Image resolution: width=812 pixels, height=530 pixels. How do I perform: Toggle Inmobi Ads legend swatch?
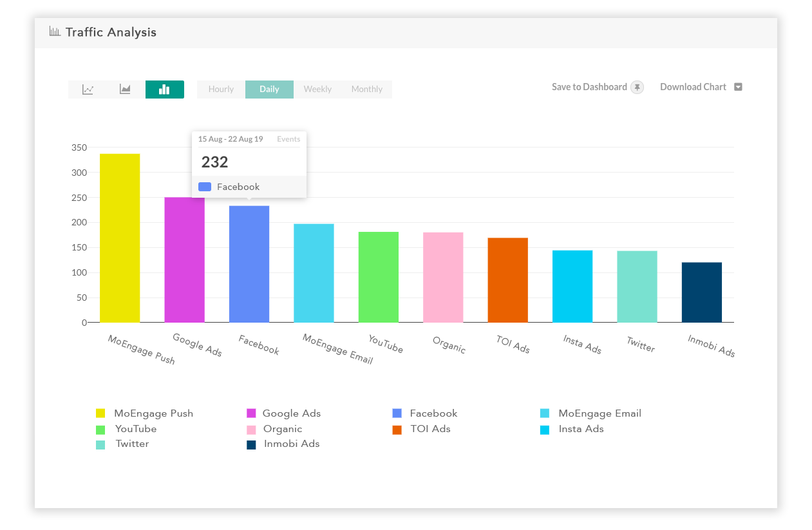click(251, 445)
